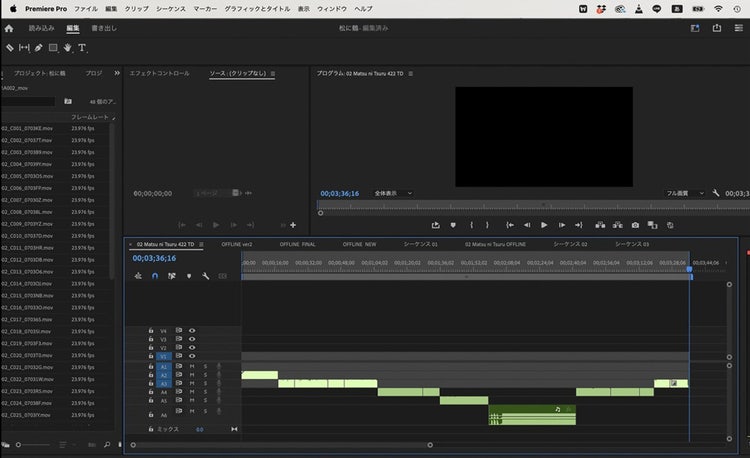Mute audio track A1
The width and height of the screenshot is (750, 458).
click(x=192, y=366)
